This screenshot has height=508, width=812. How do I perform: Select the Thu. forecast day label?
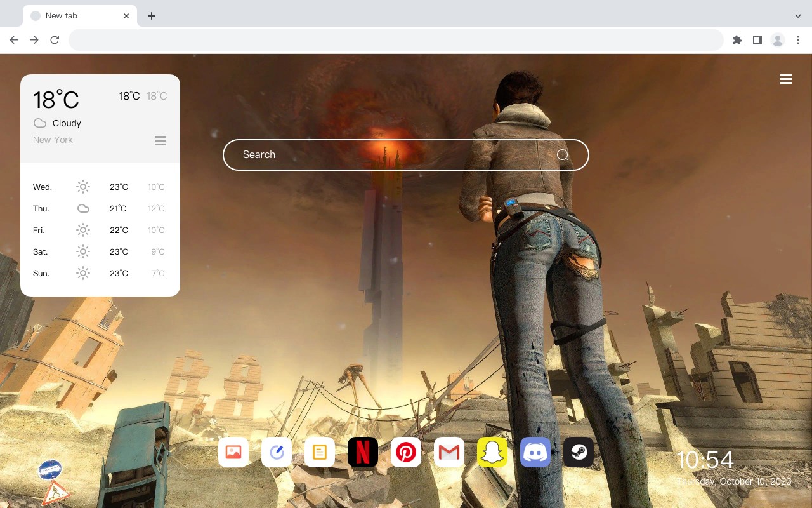(41, 208)
